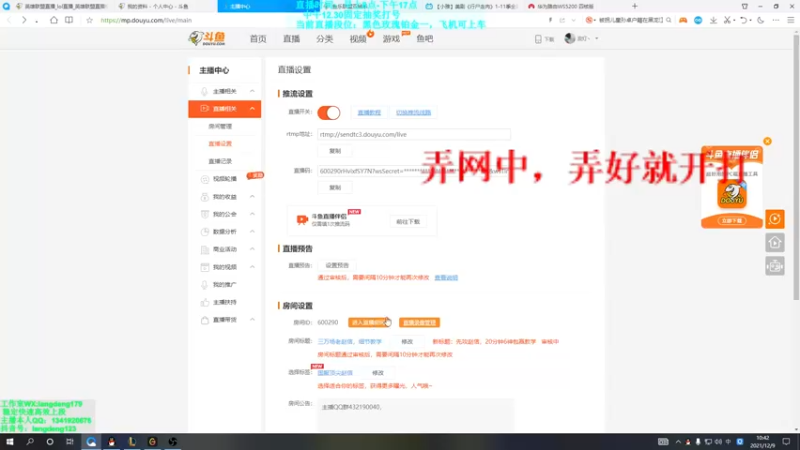Open 直播 in Douyu top navigation

[291, 39]
